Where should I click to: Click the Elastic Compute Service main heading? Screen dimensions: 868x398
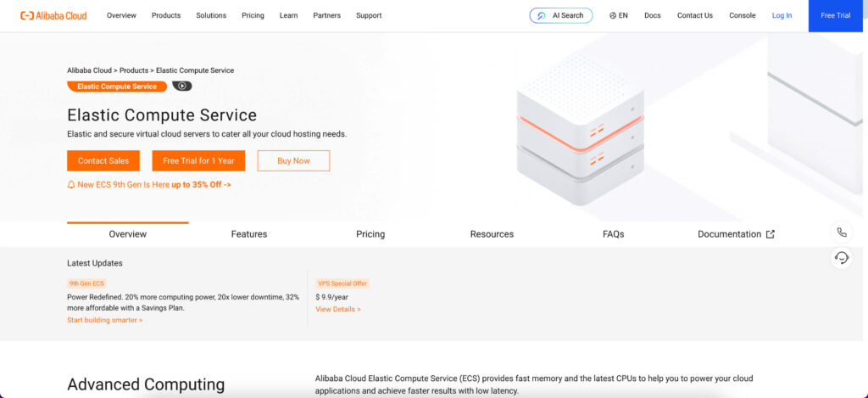point(162,115)
